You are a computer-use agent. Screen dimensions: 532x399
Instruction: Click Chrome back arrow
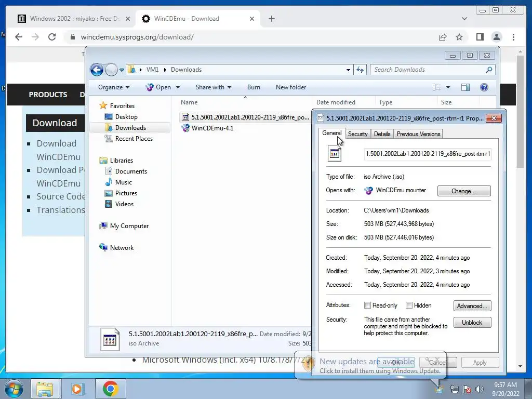pos(19,37)
